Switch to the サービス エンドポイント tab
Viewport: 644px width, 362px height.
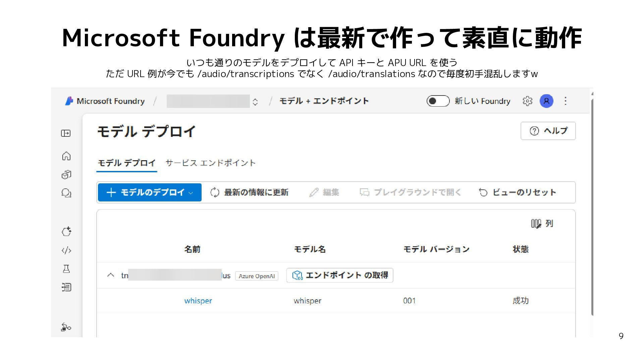click(211, 163)
